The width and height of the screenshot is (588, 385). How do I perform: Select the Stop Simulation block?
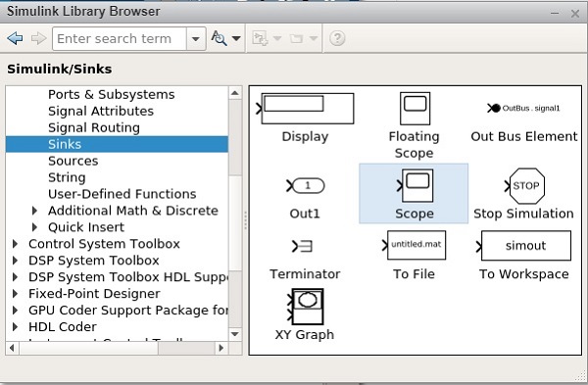click(x=524, y=186)
